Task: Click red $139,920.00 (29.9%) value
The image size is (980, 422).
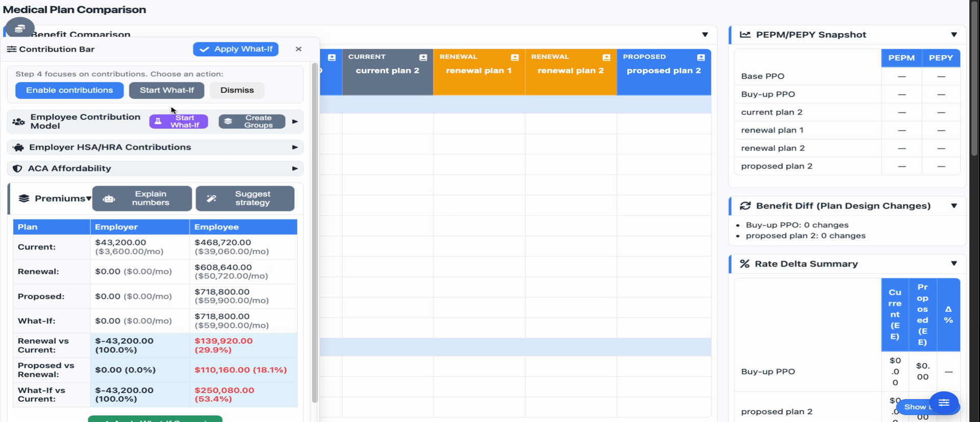Action: click(x=224, y=345)
